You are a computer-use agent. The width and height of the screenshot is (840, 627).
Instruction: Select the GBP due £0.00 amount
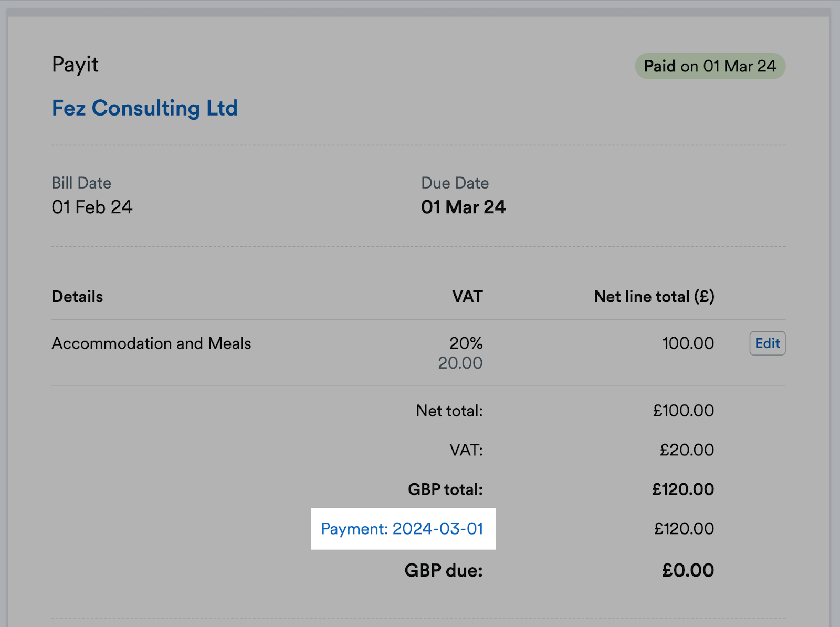[687, 570]
